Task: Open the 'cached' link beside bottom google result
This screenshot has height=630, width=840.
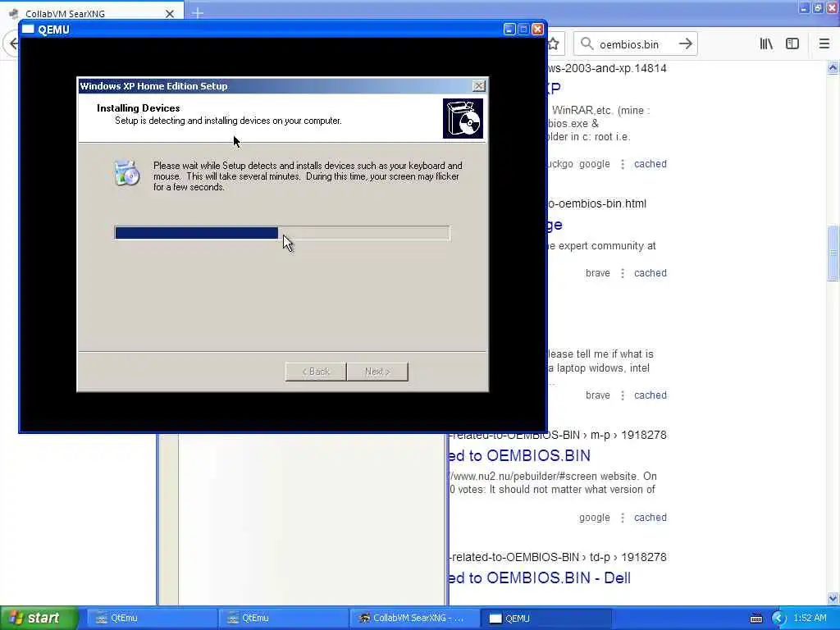Action: (651, 518)
